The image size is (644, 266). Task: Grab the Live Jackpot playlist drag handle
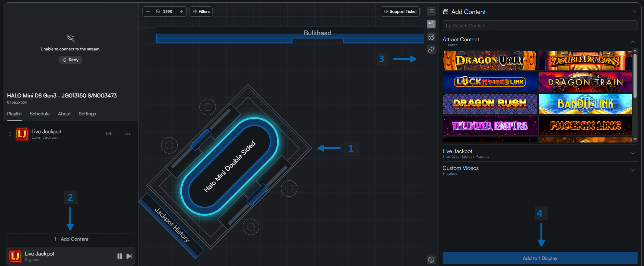click(10, 134)
